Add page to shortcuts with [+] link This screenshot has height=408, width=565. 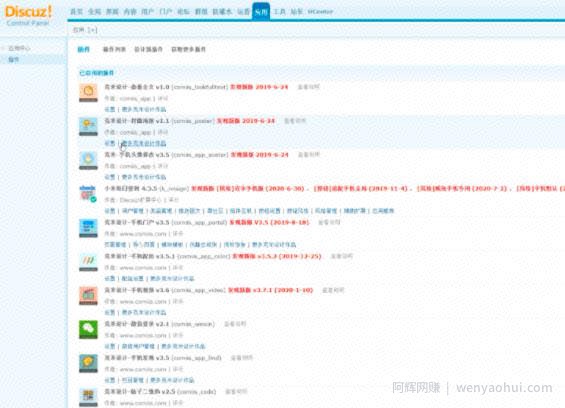point(92,30)
